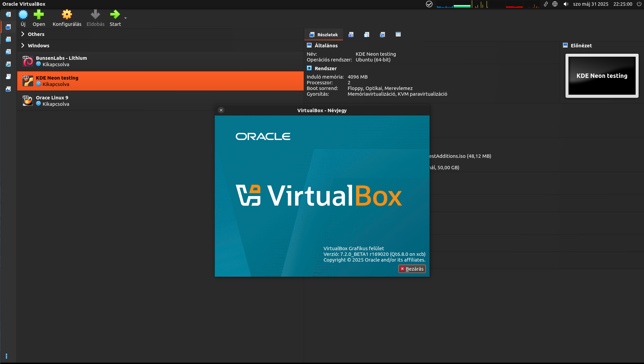The image size is (644, 364).
Task: Click the '4096 MB' memory value
Action: point(358,77)
